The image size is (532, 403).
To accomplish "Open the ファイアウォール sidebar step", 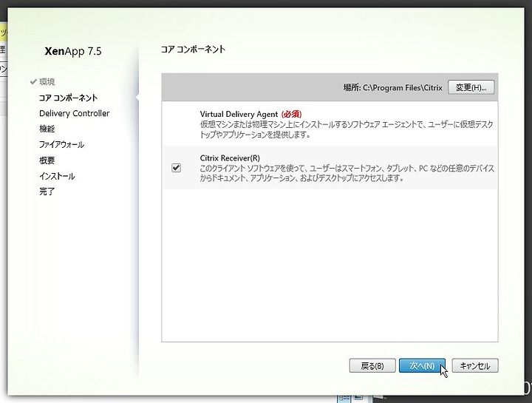I will (61, 145).
